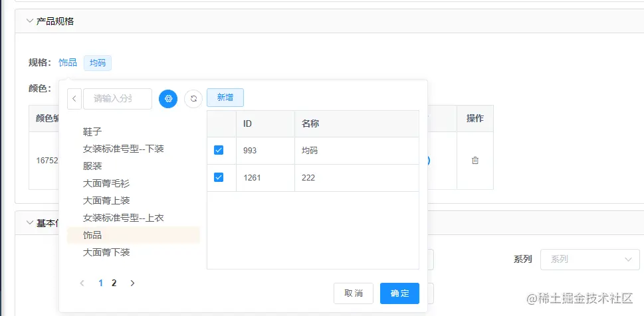Click the 1261 ID cell
The width and height of the screenshot is (644, 316).
pyautogui.click(x=265, y=178)
